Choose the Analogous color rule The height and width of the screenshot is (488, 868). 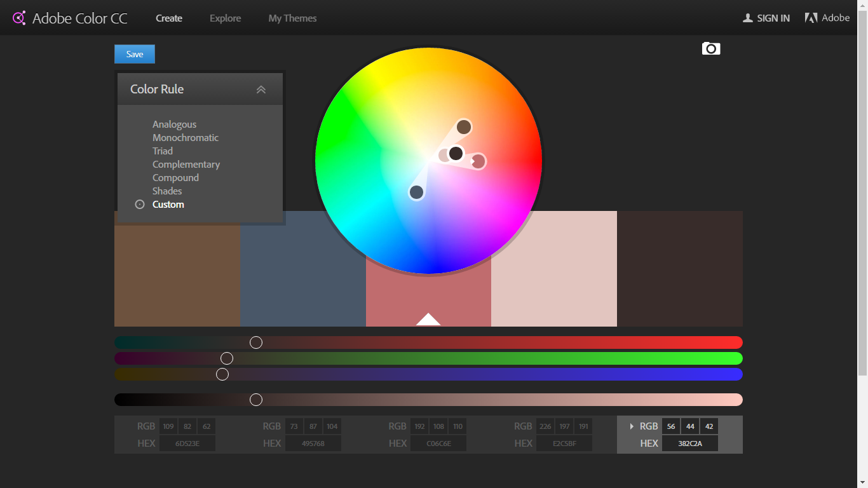174,125
